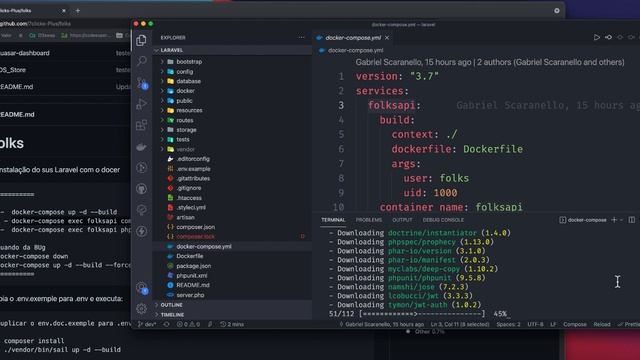Open the Explorer view in the activity bar
Screen dimensions: 640x360
(142, 40)
